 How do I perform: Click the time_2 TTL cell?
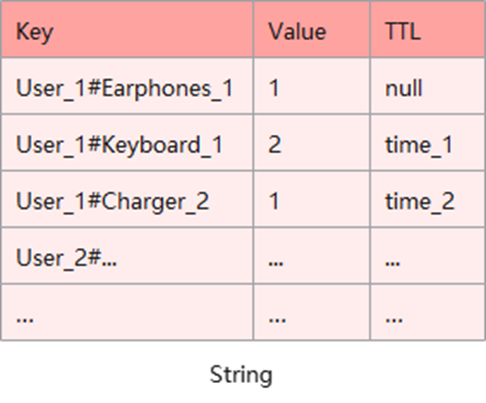click(x=428, y=199)
